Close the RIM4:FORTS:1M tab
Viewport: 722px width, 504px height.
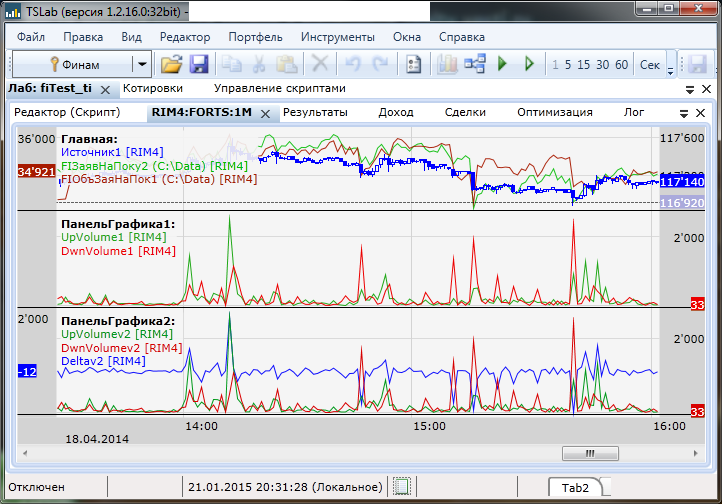265,113
